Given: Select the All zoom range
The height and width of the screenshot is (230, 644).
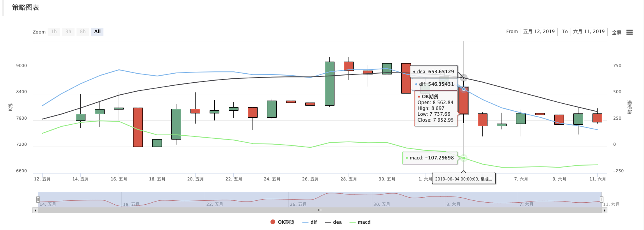Looking at the screenshot, I should tap(97, 32).
